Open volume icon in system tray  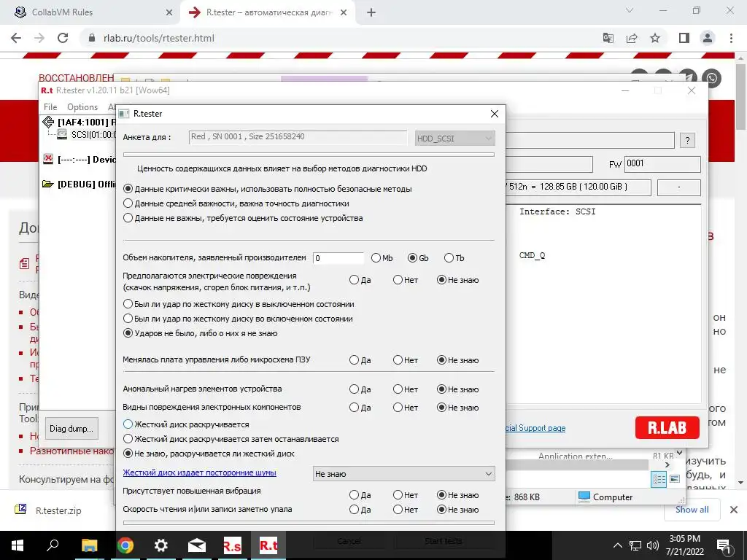[653, 545]
